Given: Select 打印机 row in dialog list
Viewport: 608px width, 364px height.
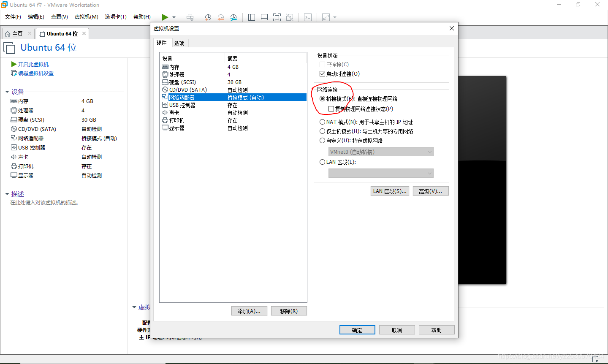Looking at the screenshot, I should [233, 120].
